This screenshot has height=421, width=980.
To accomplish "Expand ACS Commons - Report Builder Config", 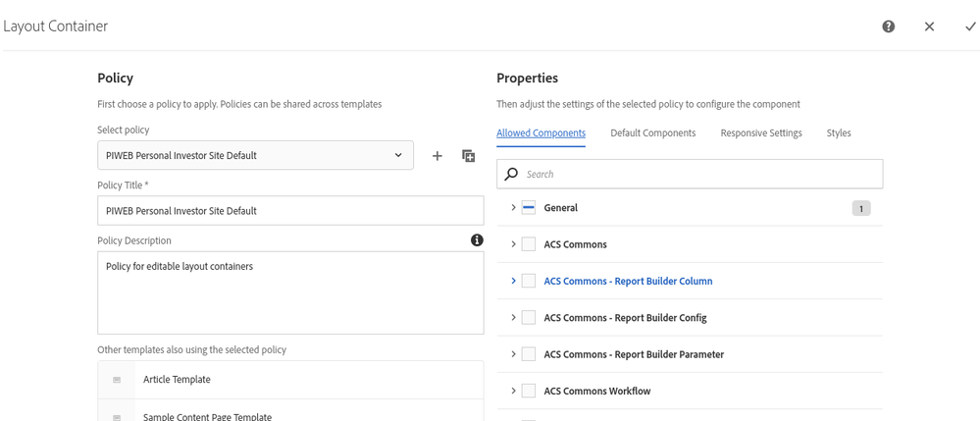I will point(513,318).
